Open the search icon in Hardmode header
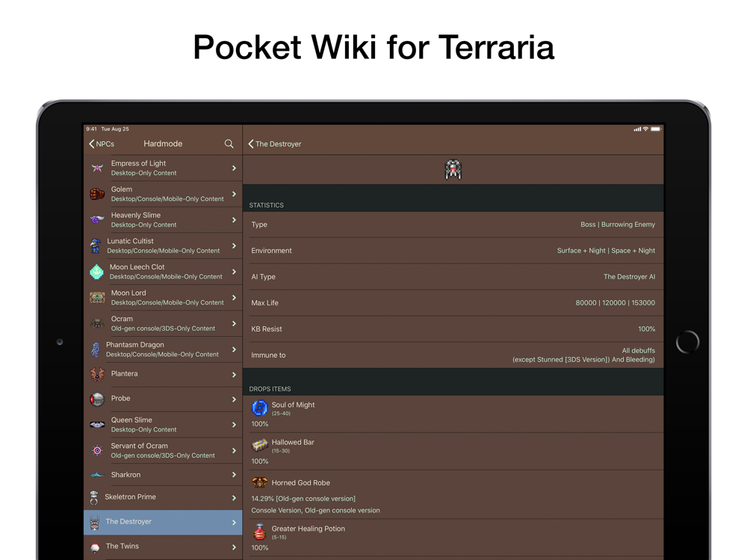747x560 pixels. 229,144
